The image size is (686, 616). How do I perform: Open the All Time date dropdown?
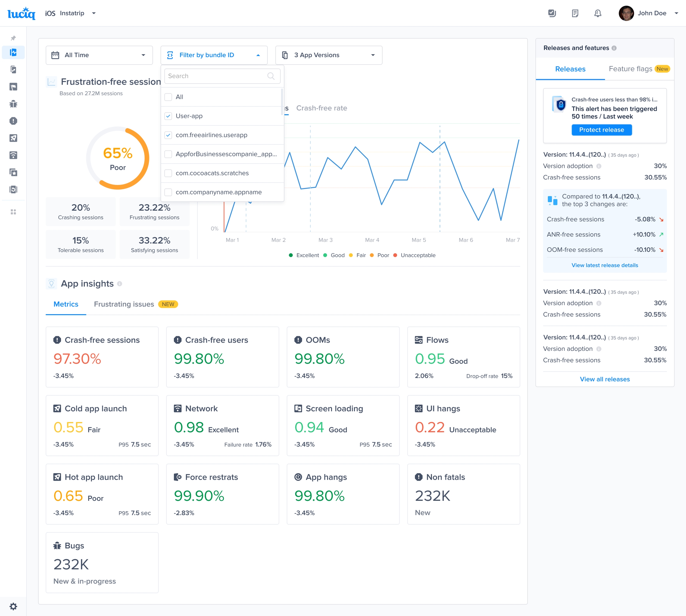[99, 55]
